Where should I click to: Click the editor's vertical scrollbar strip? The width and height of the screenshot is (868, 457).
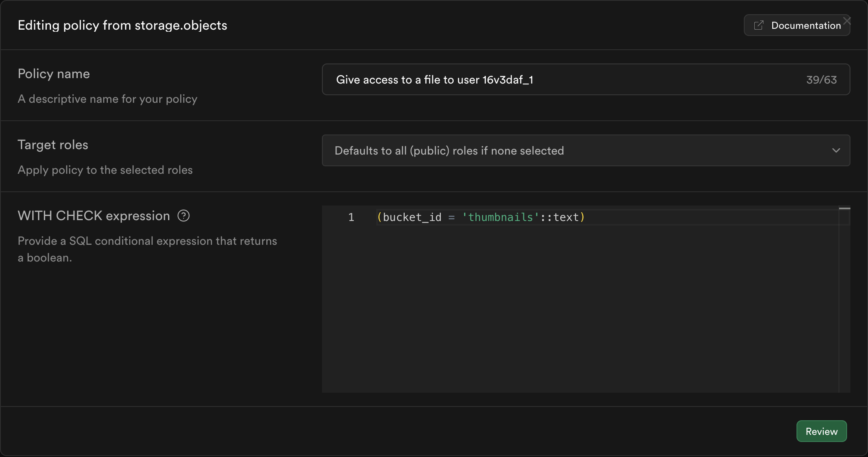844,301
